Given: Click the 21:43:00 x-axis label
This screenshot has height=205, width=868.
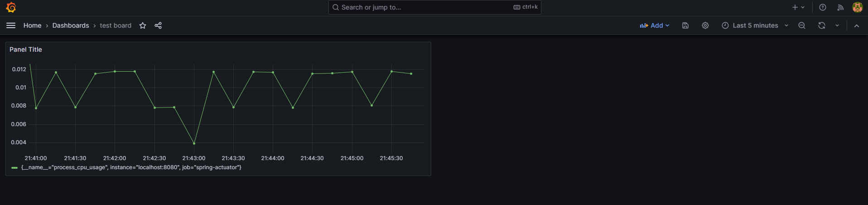Looking at the screenshot, I should click(194, 158).
